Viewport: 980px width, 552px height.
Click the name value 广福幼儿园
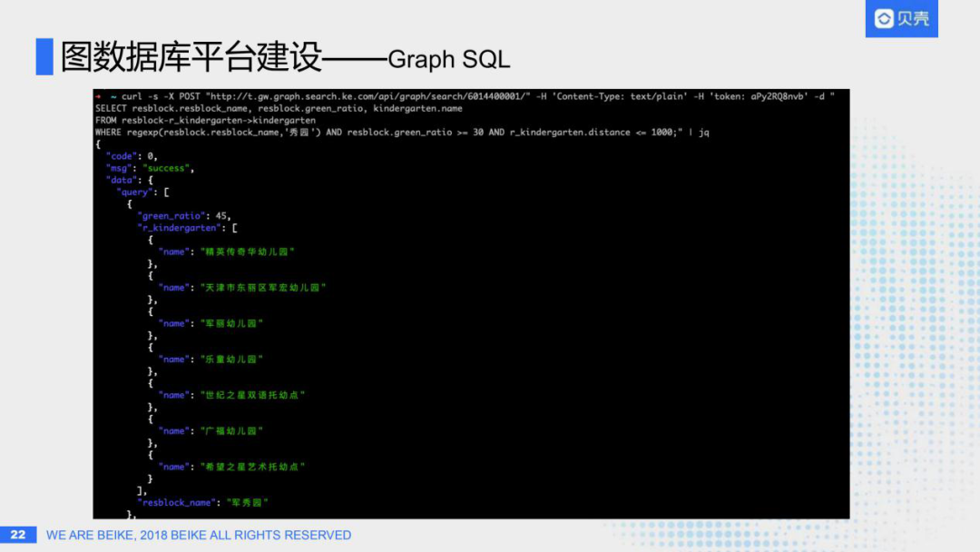pos(231,430)
